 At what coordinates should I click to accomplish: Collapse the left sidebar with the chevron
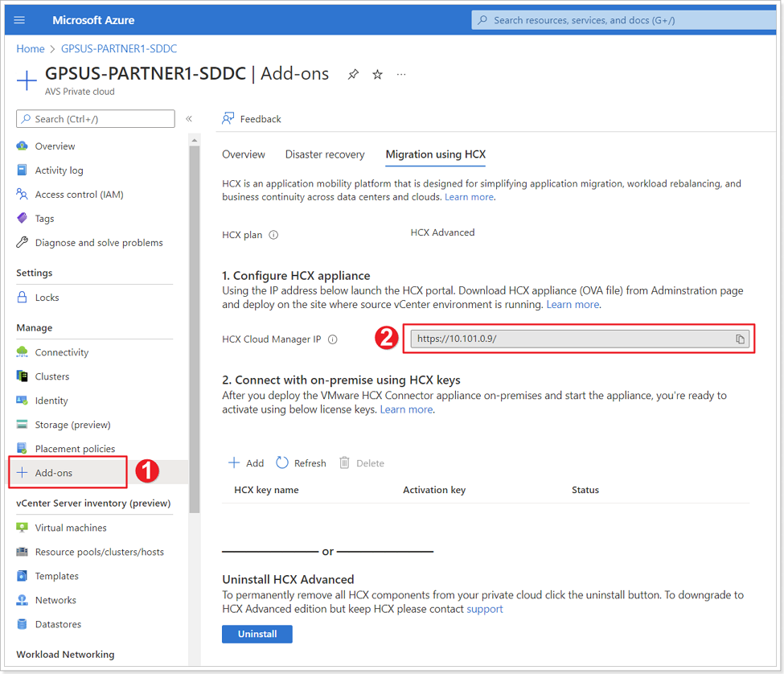coord(189,118)
